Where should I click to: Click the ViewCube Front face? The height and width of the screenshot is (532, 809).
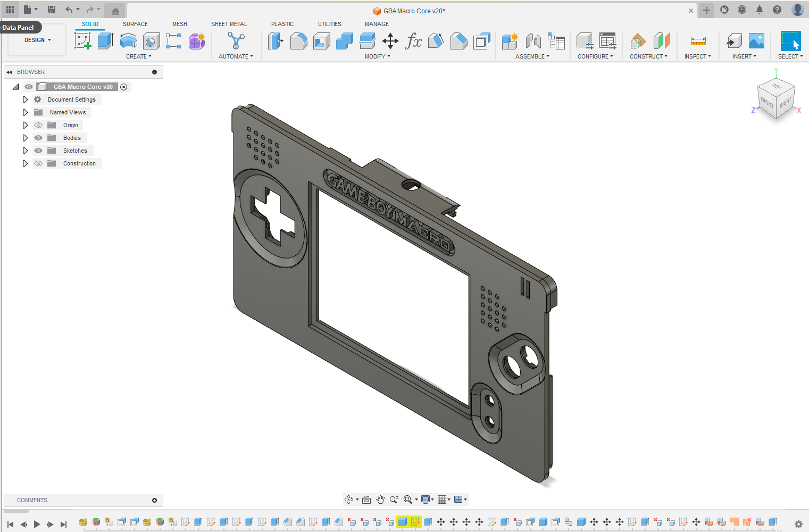pos(766,102)
